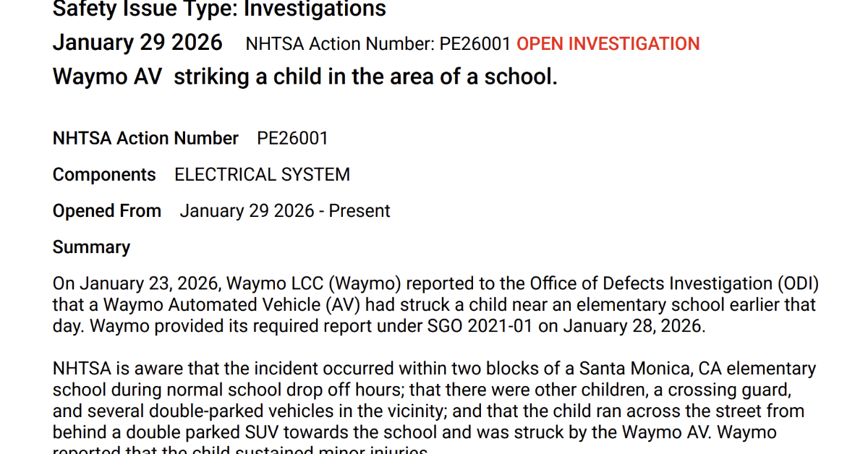868x454 pixels.
Task: Click the Opened From field label
Action: pyautogui.click(x=107, y=211)
